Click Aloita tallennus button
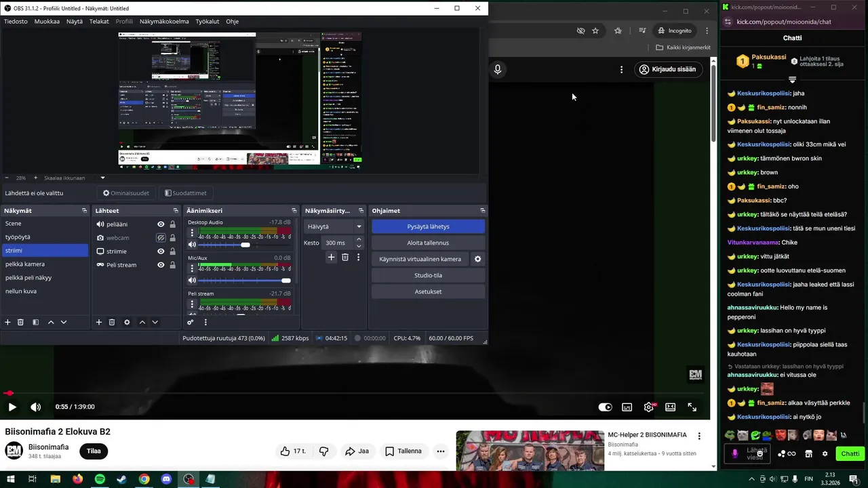The image size is (868, 488). coord(428,243)
